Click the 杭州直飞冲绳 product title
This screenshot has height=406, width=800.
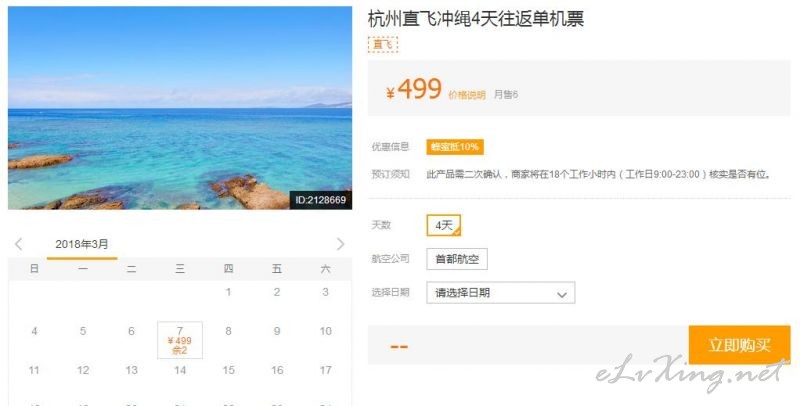coord(476,19)
